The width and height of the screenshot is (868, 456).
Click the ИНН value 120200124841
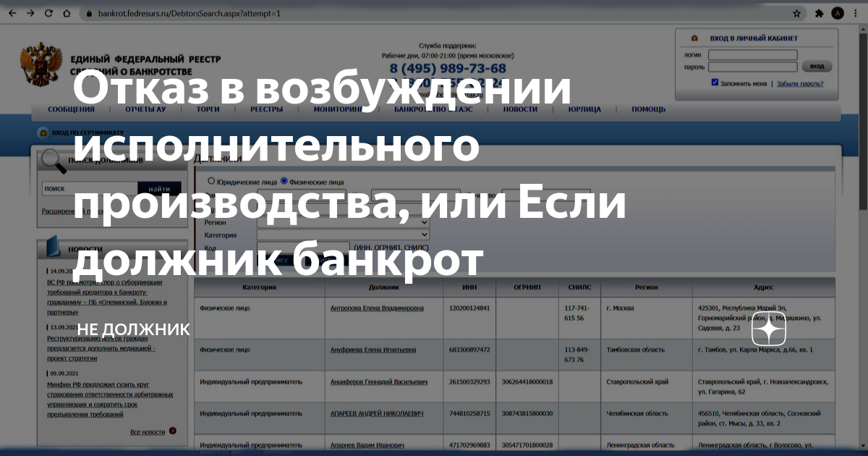pyautogui.click(x=469, y=308)
